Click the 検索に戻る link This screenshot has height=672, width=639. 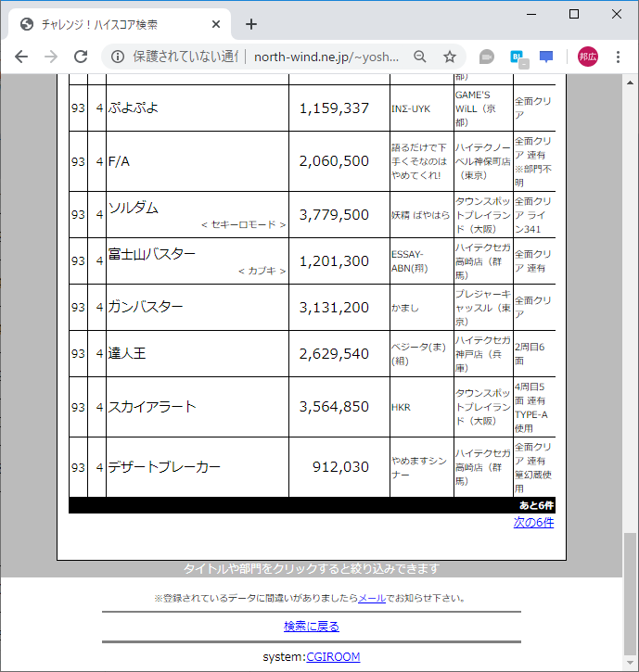(312, 627)
